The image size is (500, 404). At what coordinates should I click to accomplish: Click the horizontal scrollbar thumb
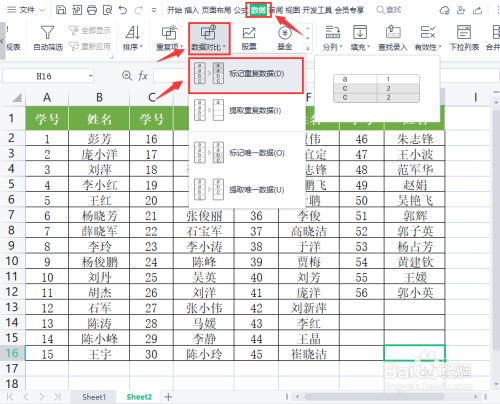click(374, 397)
